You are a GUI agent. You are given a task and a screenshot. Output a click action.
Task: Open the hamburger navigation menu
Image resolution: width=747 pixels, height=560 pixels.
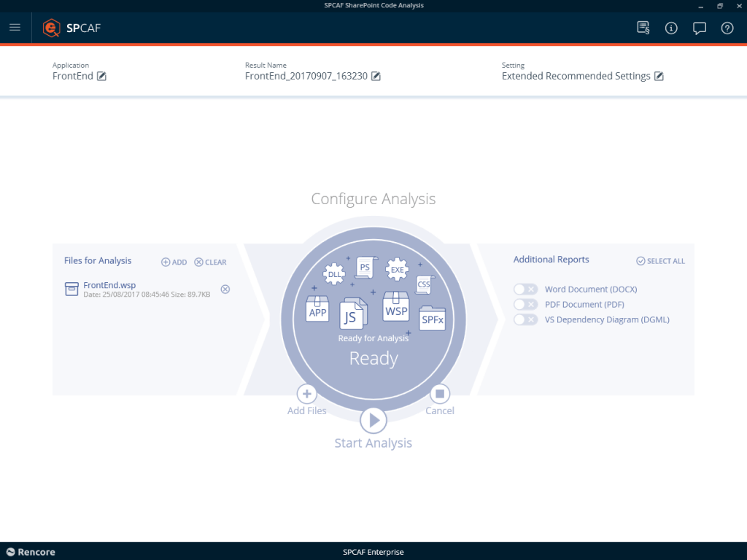click(15, 27)
